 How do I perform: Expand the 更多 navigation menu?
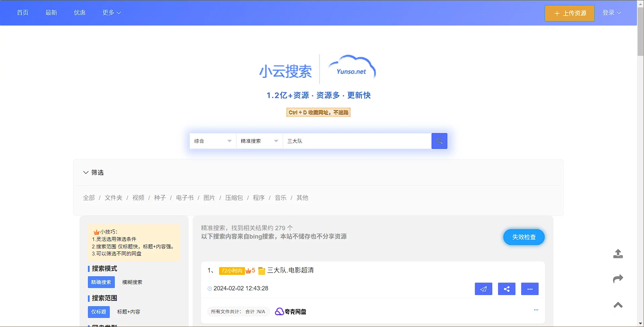111,13
